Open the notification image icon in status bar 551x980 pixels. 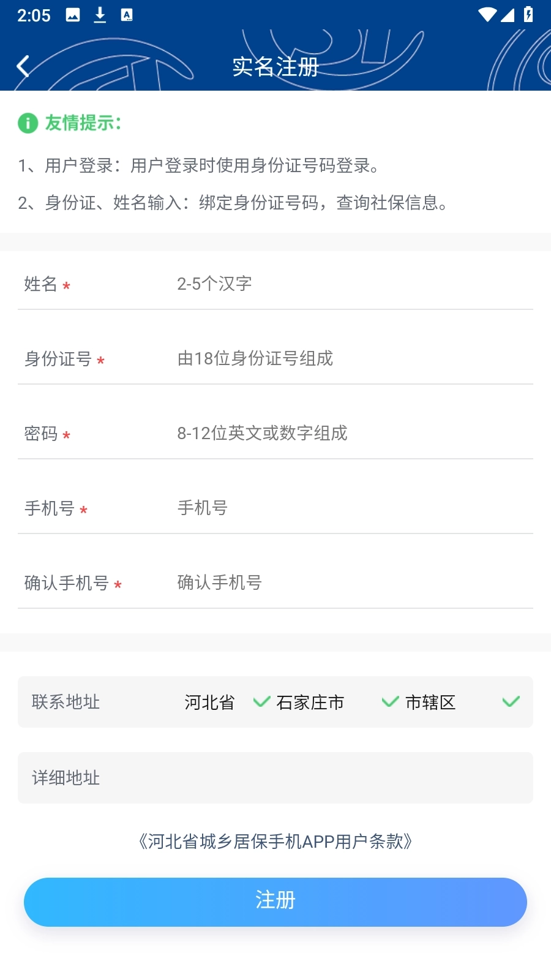pyautogui.click(x=73, y=15)
